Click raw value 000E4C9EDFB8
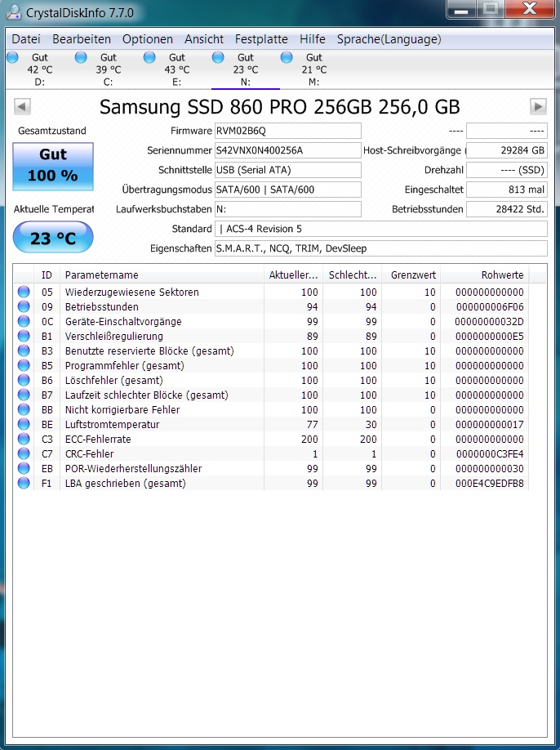The height and width of the screenshot is (750, 560). pos(490,483)
